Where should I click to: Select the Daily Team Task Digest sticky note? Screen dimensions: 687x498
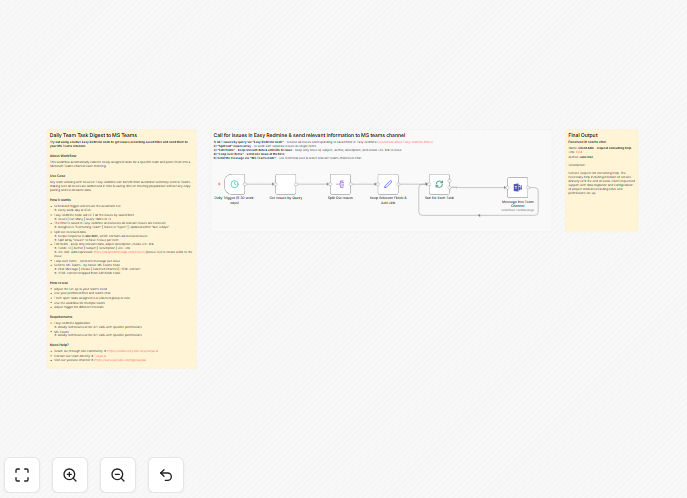[x=122, y=249]
